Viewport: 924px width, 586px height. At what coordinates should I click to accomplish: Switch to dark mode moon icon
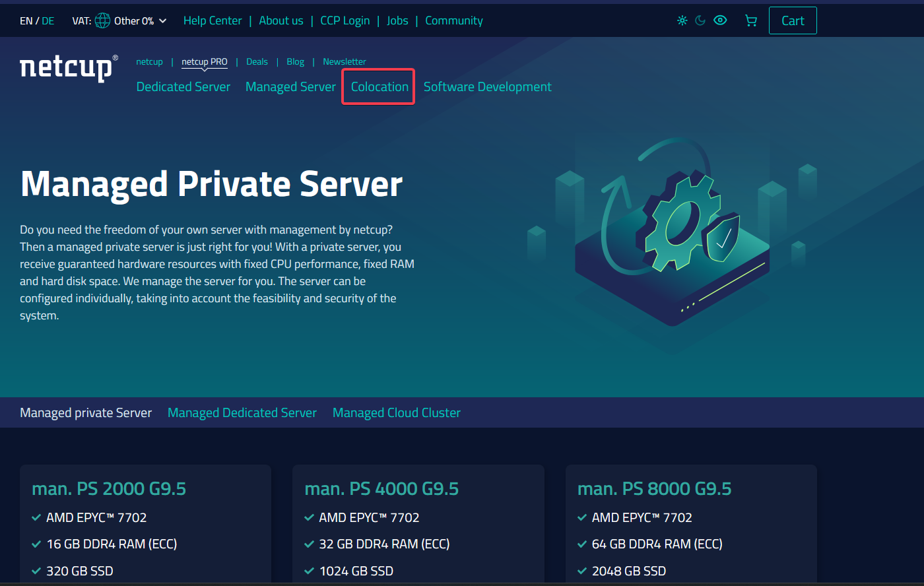click(701, 20)
